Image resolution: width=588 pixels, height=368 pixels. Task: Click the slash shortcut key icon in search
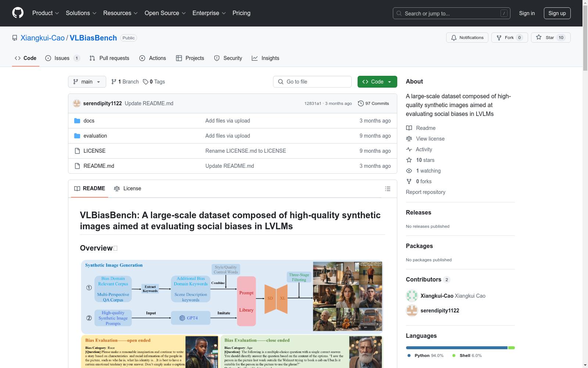pos(504,13)
